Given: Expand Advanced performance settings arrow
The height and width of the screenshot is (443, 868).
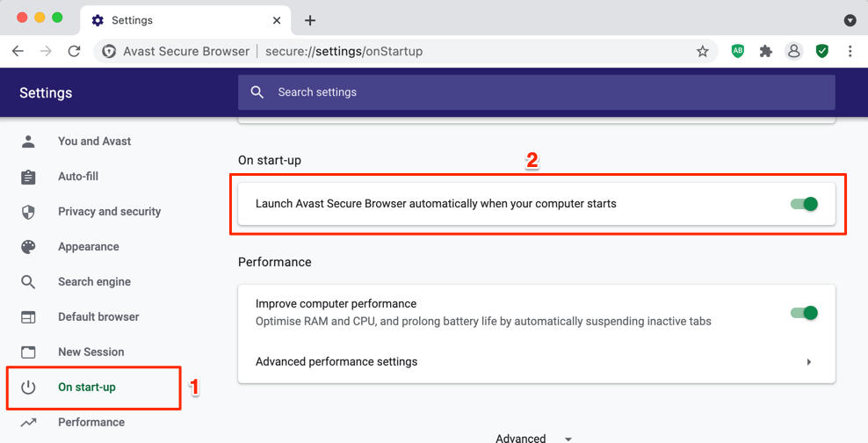Looking at the screenshot, I should pos(808,362).
